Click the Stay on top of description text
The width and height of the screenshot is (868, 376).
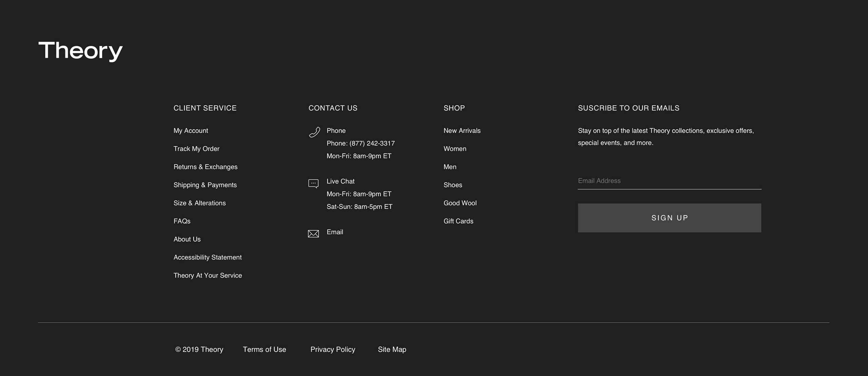point(666,137)
